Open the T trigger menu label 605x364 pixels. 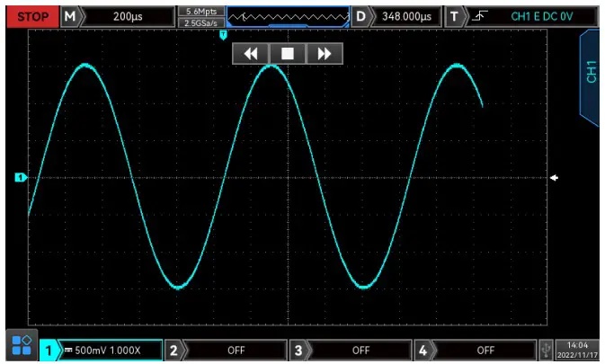pyautogui.click(x=454, y=16)
